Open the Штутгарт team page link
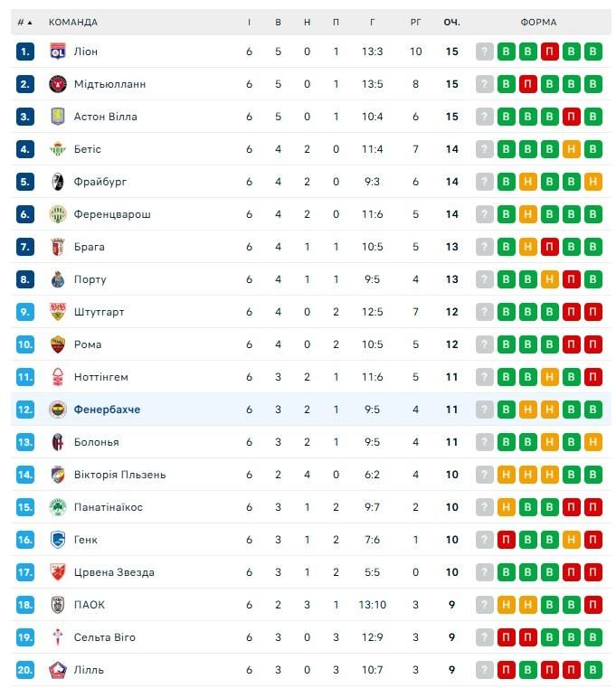This screenshot has height=688, width=616. (x=100, y=312)
